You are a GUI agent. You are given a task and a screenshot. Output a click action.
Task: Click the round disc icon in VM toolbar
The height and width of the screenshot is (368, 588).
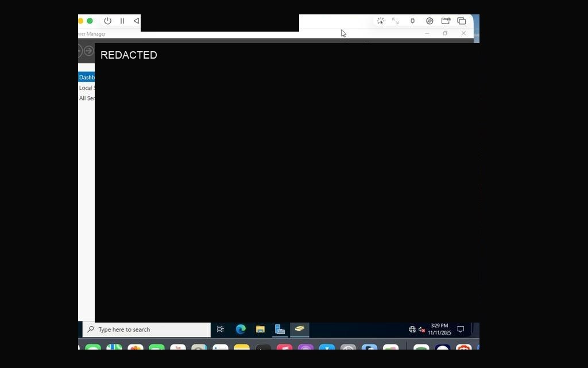click(430, 21)
